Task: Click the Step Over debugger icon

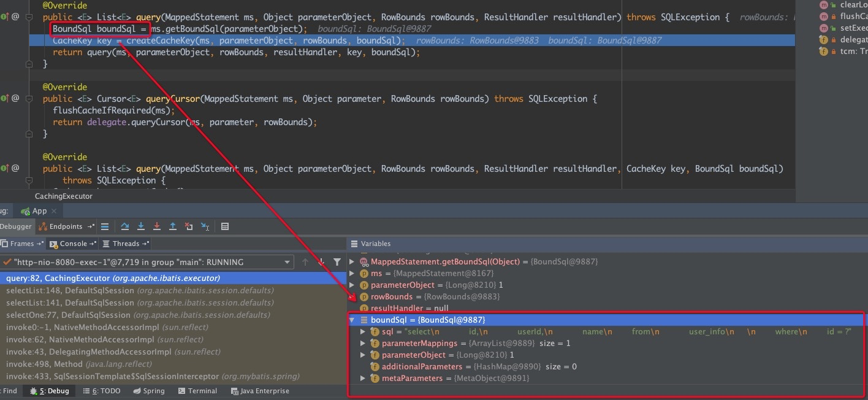Action: (125, 226)
